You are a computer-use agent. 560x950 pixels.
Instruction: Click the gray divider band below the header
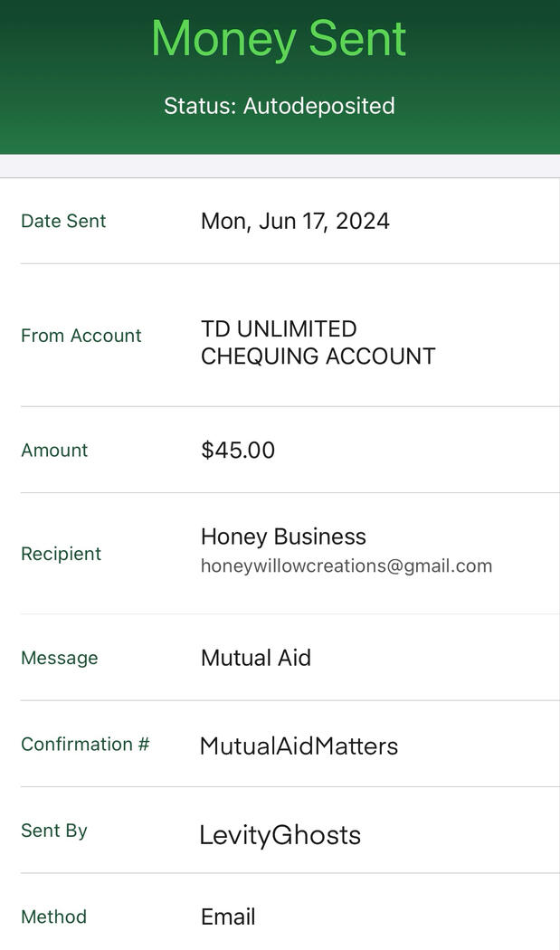coord(279,166)
